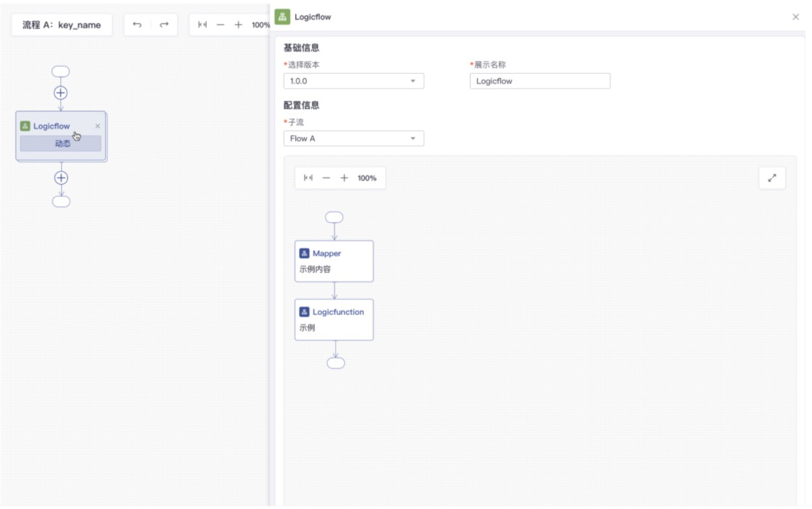
Task: Close the Logicflow configuration panel
Action: pyautogui.click(x=795, y=17)
